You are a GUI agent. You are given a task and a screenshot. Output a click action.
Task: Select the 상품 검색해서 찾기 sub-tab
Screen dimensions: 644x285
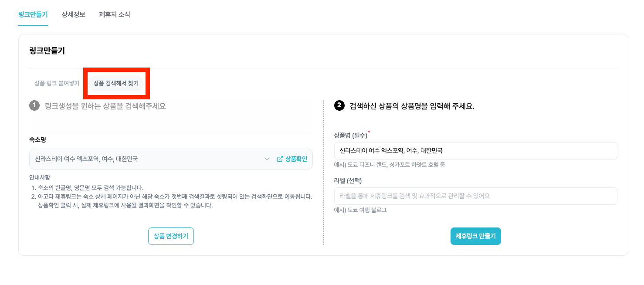click(x=116, y=83)
